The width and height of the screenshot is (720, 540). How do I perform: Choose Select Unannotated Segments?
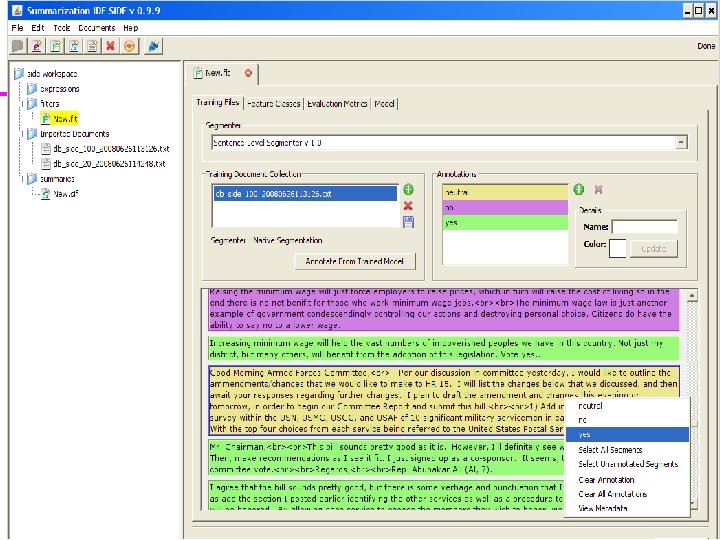pos(628,464)
